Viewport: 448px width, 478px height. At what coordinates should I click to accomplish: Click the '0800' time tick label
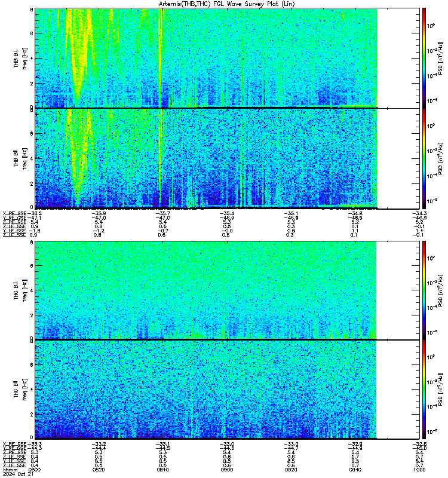pyautogui.click(x=35, y=470)
